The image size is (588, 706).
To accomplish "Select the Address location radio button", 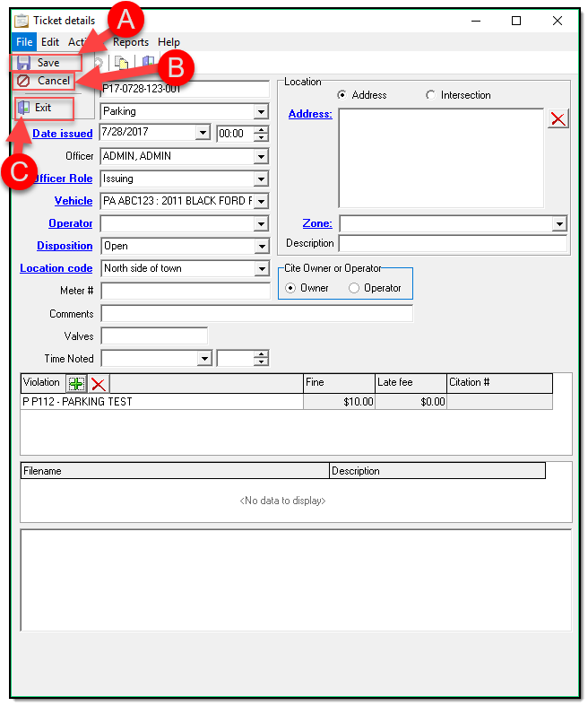I will point(342,95).
